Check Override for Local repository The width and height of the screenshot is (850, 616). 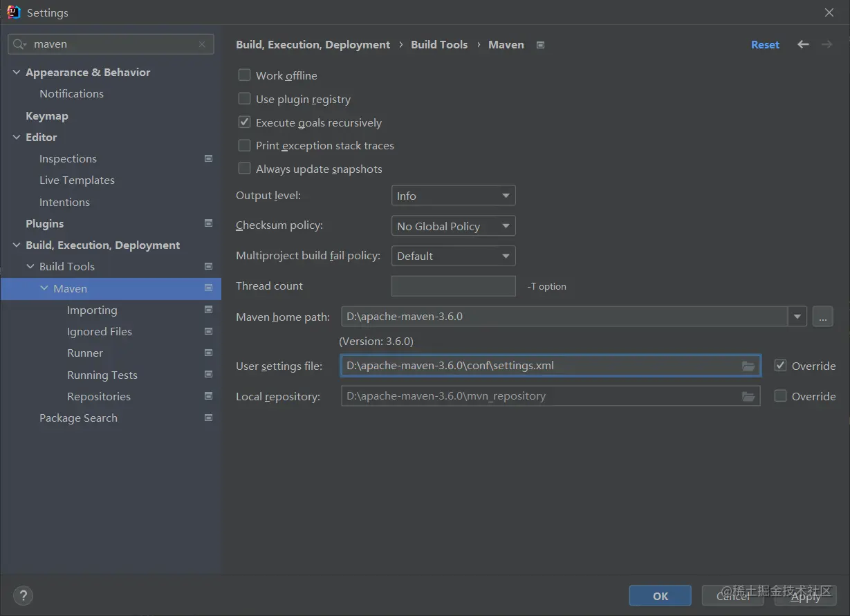click(x=781, y=395)
